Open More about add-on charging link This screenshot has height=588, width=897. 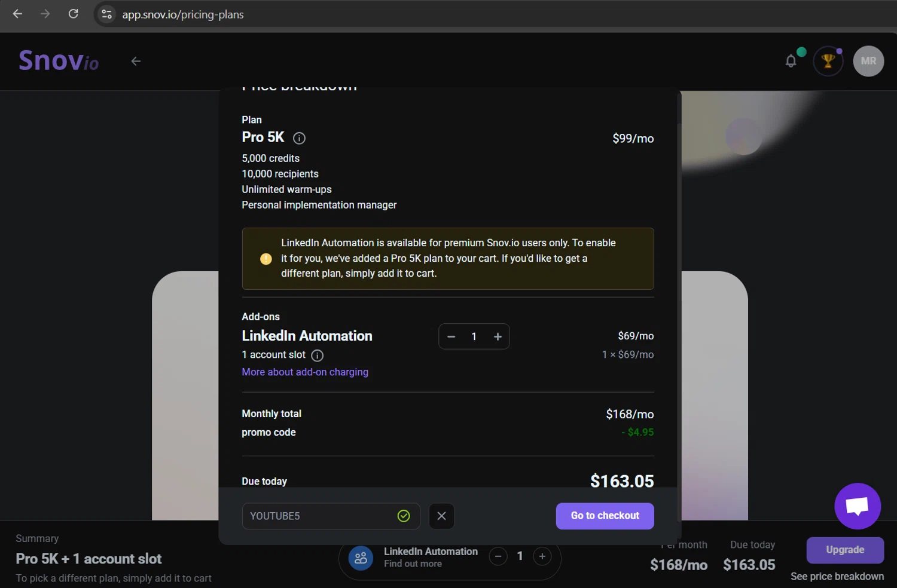[305, 372]
